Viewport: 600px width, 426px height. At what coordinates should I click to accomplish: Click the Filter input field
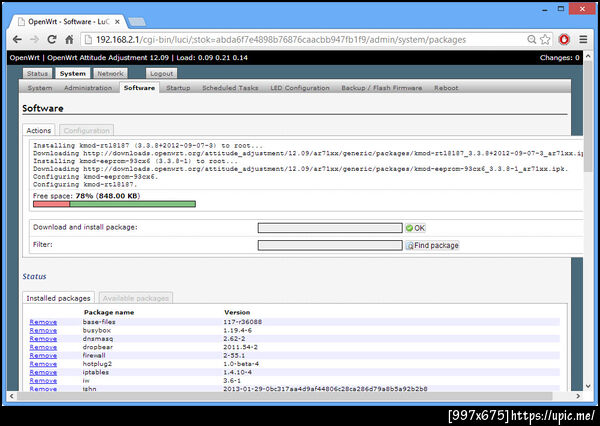tap(330, 245)
